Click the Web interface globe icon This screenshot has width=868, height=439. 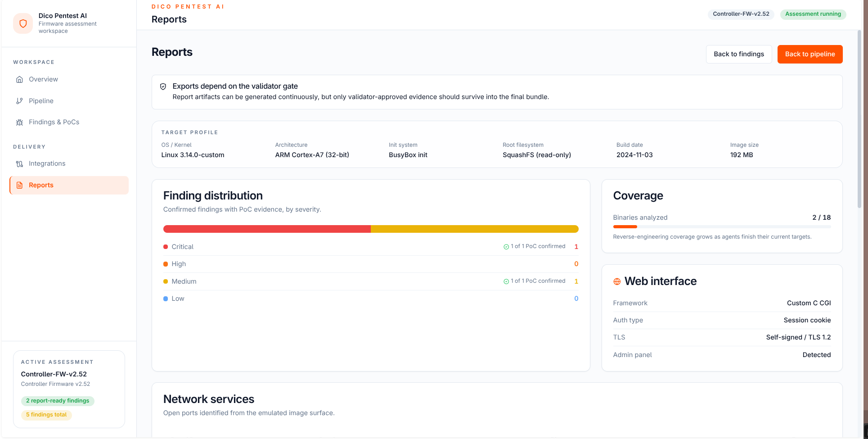617,281
